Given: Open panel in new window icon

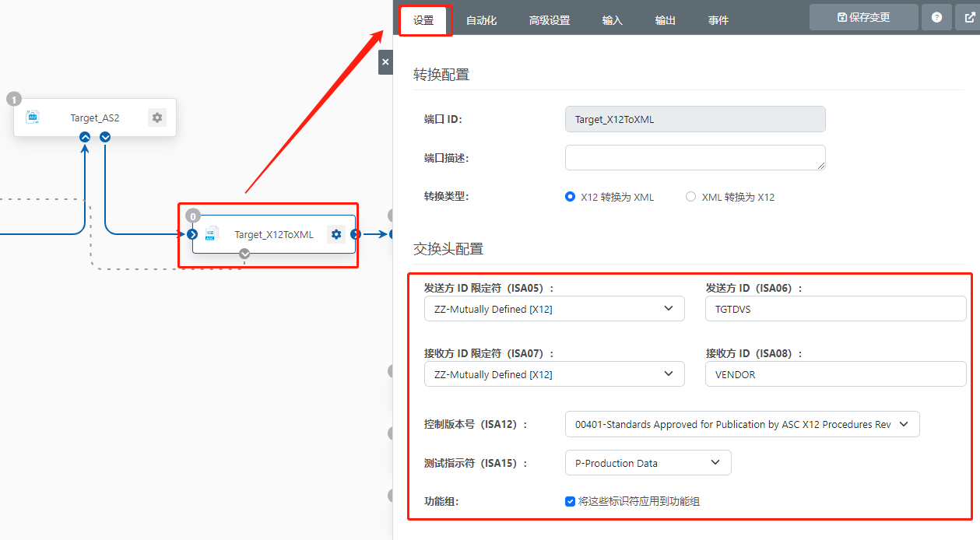Looking at the screenshot, I should [968, 17].
